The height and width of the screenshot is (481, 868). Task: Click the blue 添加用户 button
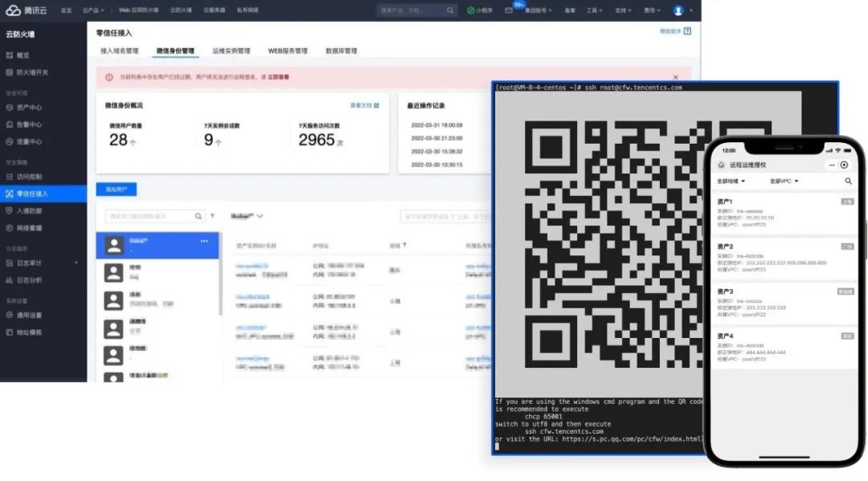click(116, 190)
